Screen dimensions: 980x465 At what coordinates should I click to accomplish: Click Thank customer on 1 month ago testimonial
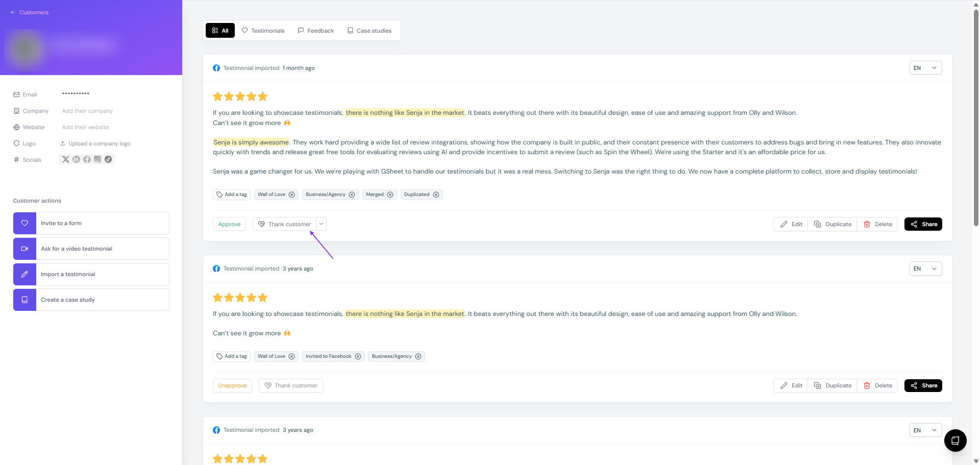coord(284,224)
